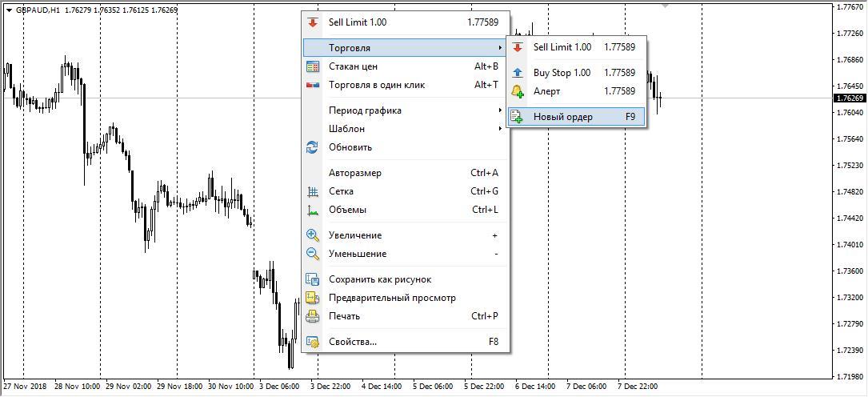Screen dimensions: 868x397
Task: Select Предварительный просмотр entry
Action: coord(392,298)
